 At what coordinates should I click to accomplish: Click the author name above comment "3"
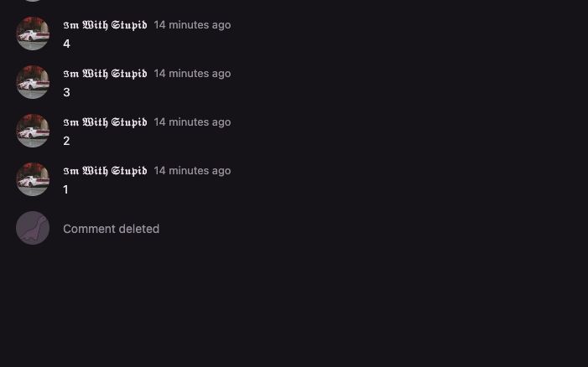click(105, 74)
